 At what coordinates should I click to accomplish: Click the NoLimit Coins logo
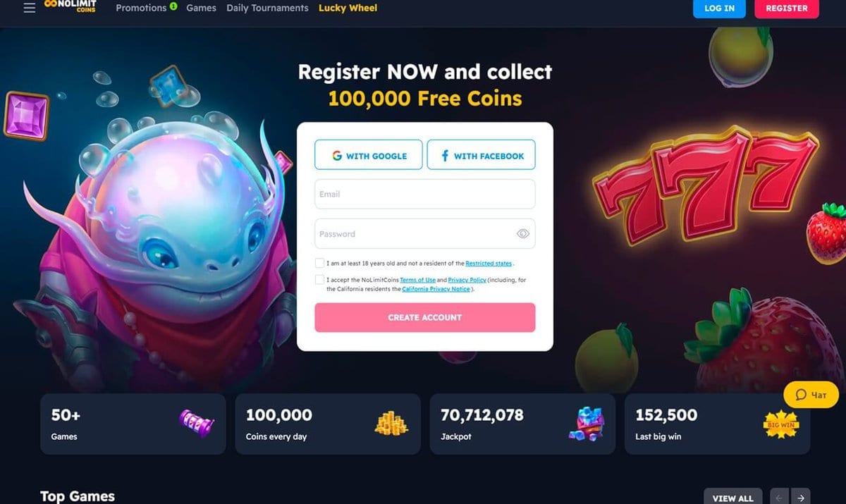(70, 7)
